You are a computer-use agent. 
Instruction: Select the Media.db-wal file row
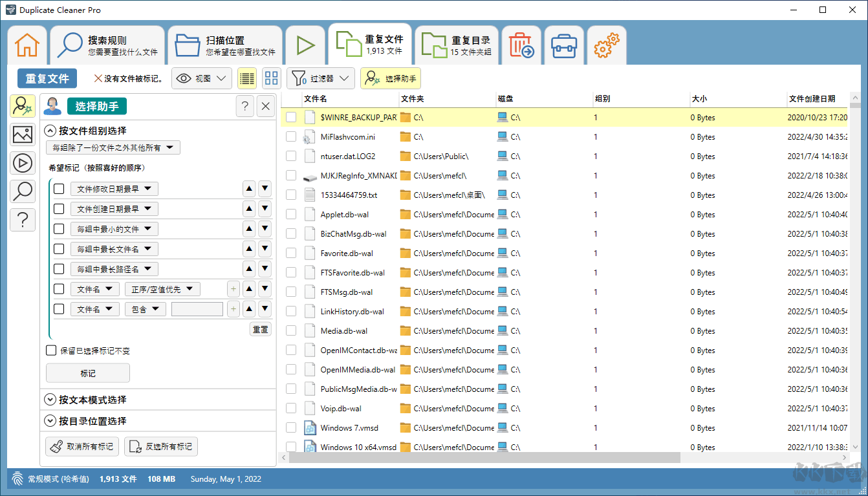point(565,331)
